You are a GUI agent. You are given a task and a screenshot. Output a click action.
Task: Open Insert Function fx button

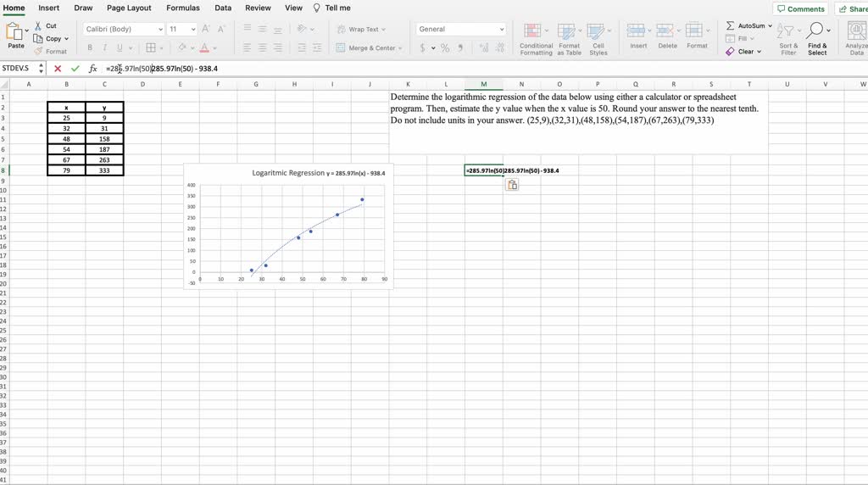(x=93, y=69)
